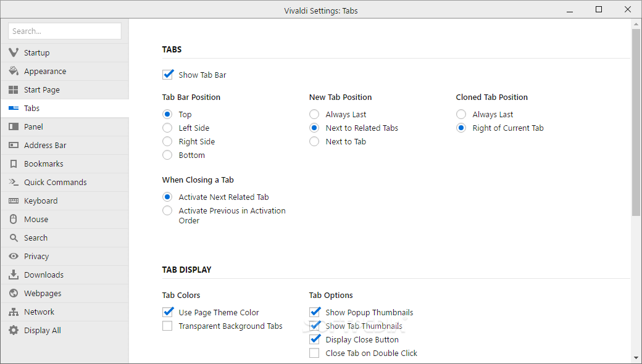Click the Display All gear icon

coord(14,330)
